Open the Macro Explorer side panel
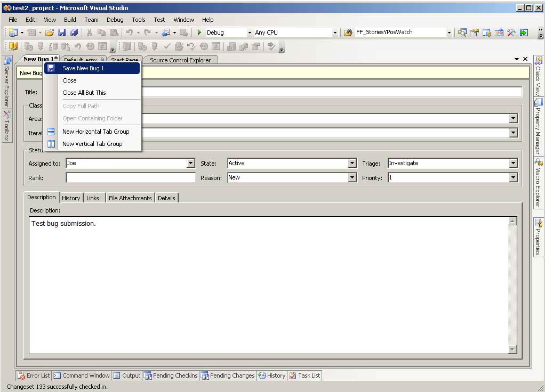Viewport: 545px width, 392px height. pyautogui.click(x=538, y=183)
